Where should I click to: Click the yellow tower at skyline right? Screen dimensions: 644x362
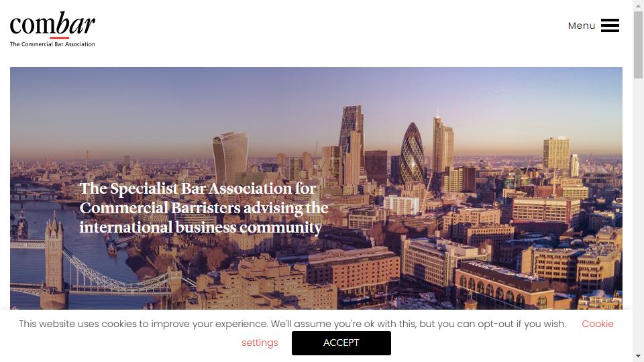tap(557, 155)
